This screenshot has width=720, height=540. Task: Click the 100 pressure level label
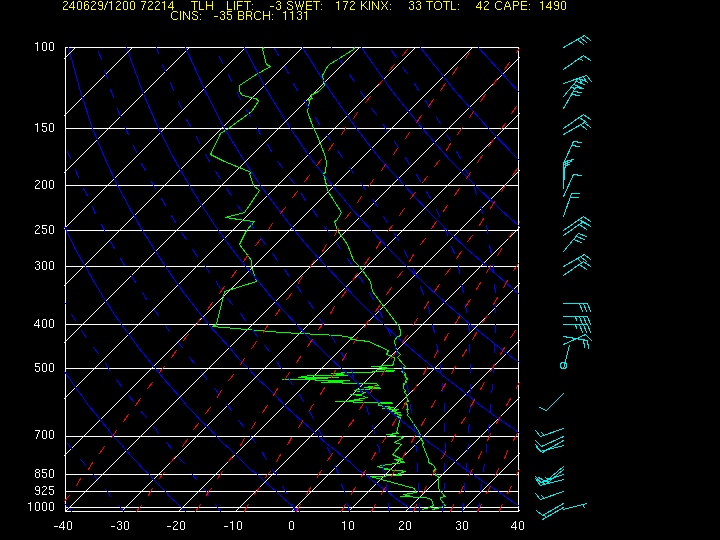click(45, 47)
